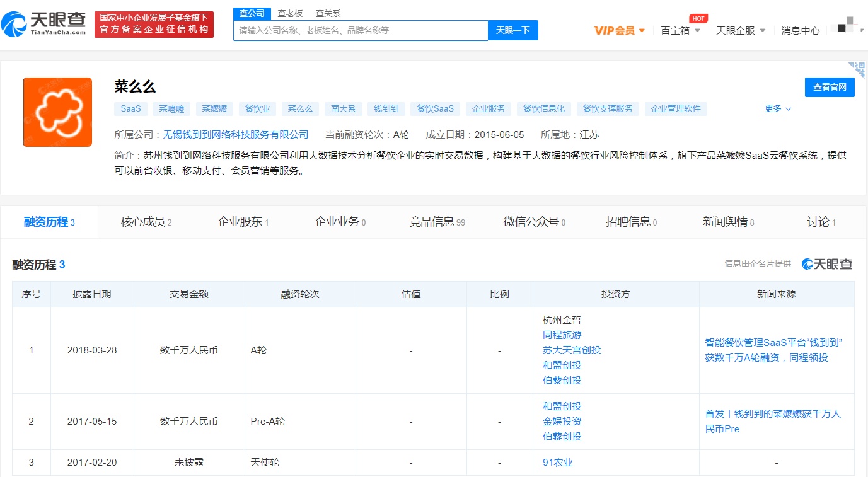
Task: Switch to the 微信公众号 tab
Action: (535, 222)
